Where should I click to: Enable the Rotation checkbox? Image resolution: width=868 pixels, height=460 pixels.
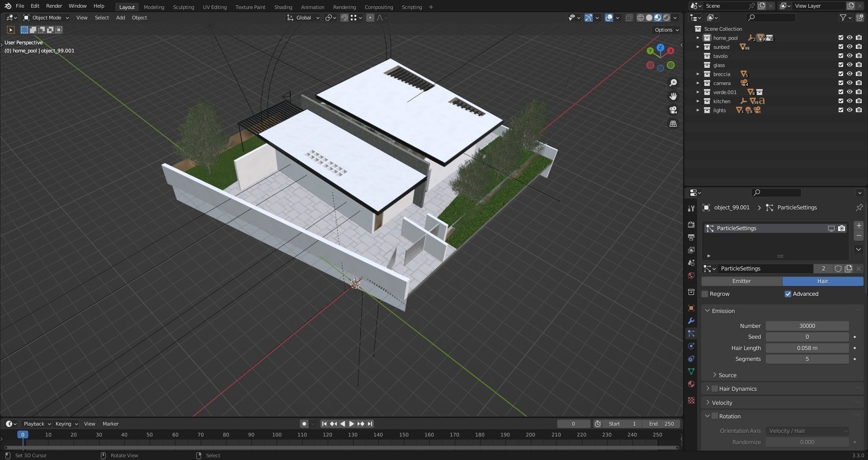(715, 417)
